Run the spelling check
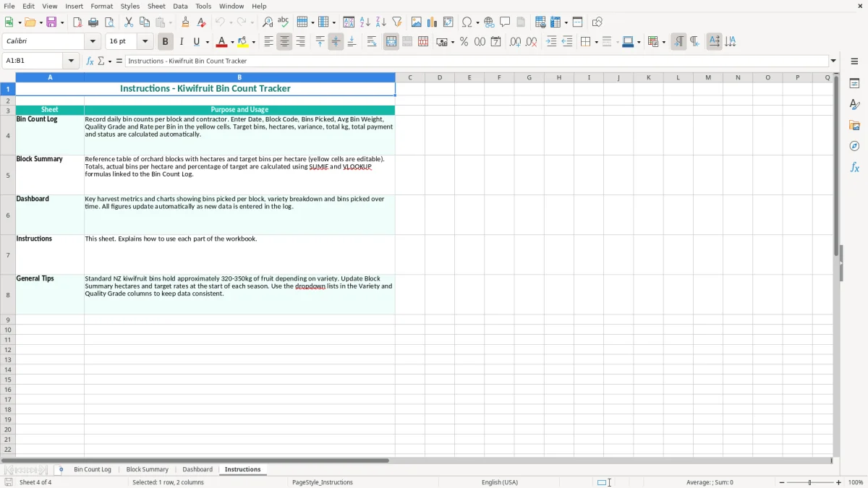This screenshot has width=868, height=488. [284, 22]
